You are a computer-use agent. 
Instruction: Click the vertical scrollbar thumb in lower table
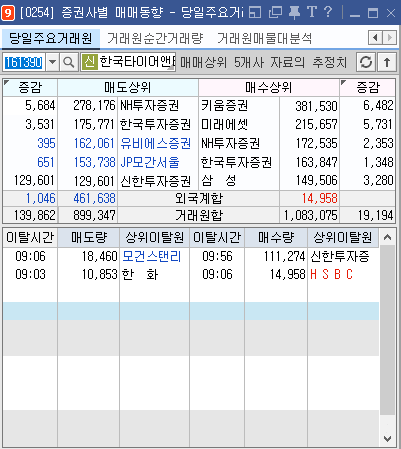[387, 331]
